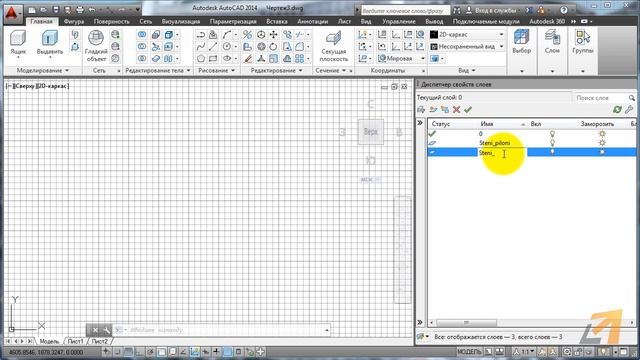
Task: Click the Print icon in quick access toolbar
Action: point(80,10)
